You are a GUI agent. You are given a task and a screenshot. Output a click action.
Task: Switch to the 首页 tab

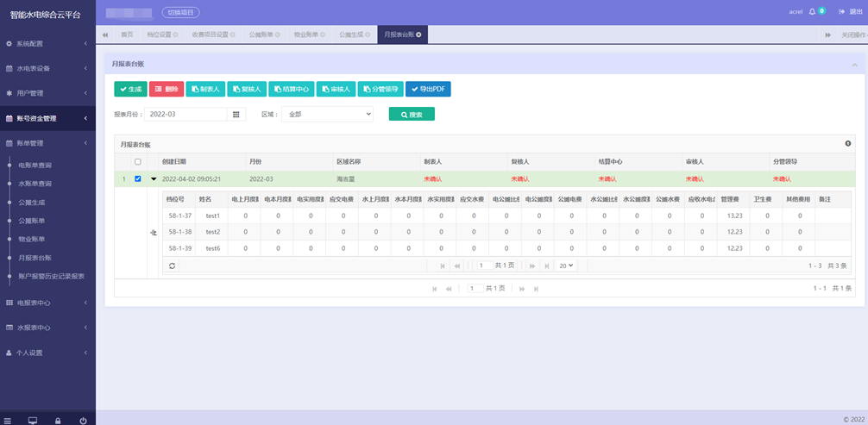click(128, 34)
